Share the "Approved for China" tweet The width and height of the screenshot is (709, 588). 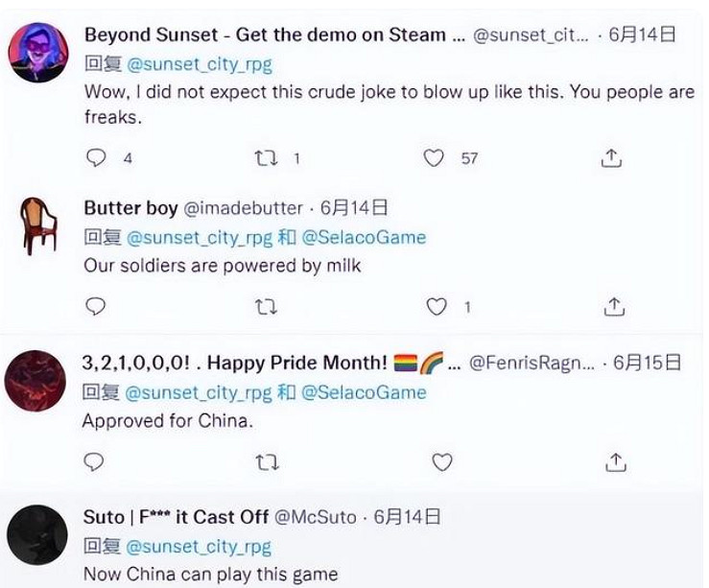(615, 462)
